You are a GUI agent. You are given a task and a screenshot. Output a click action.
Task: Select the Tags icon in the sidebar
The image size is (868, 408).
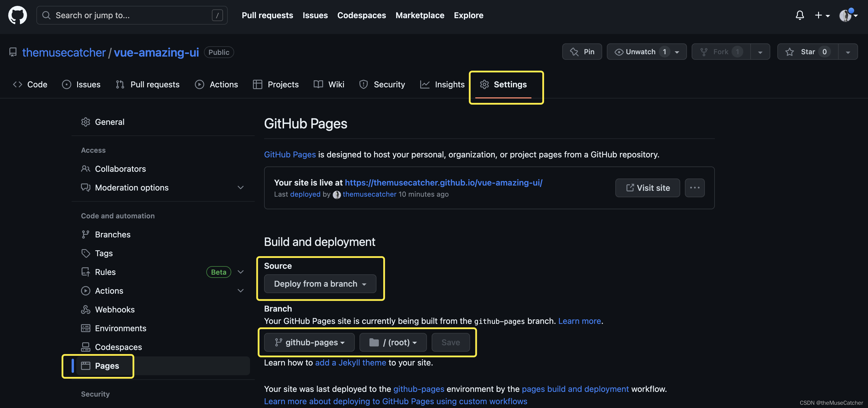[x=86, y=253]
